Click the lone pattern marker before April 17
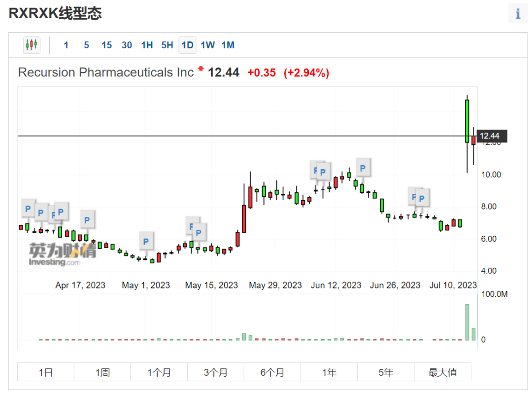Viewport: 532px width, 394px height. [87, 220]
